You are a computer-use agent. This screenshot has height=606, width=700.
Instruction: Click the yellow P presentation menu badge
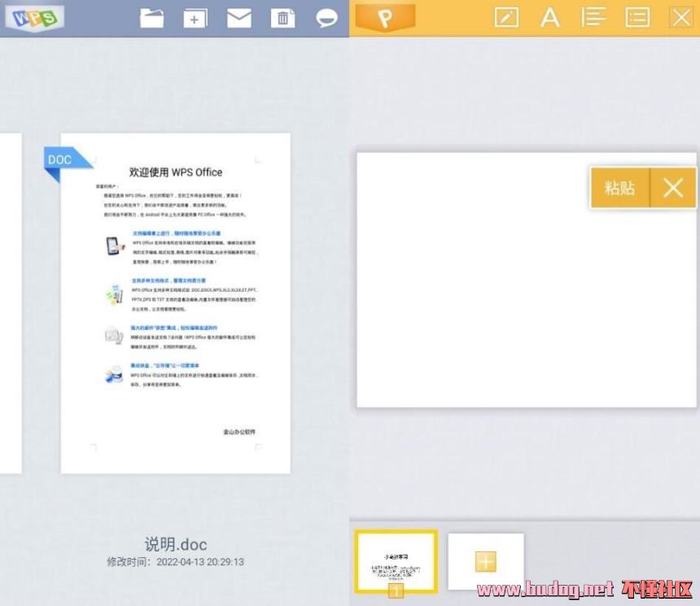385,18
